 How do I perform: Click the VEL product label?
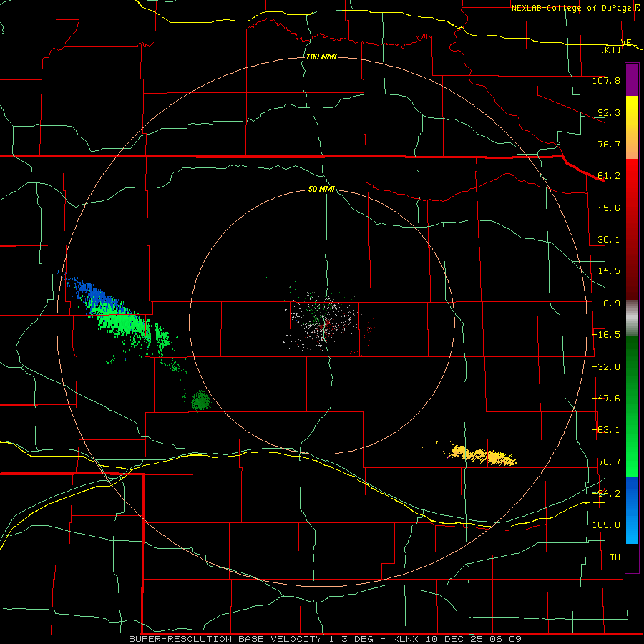[628, 42]
